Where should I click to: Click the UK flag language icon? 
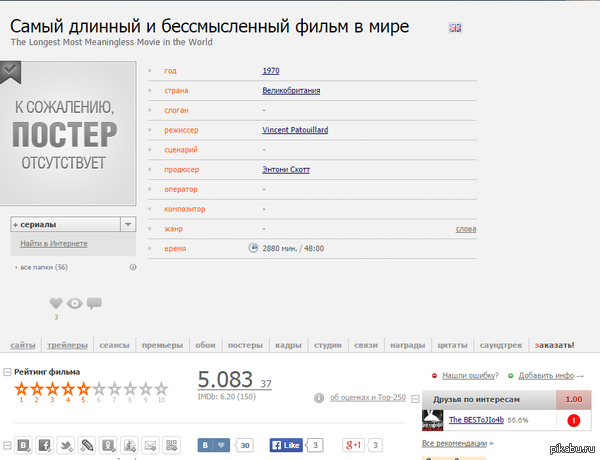click(x=455, y=28)
